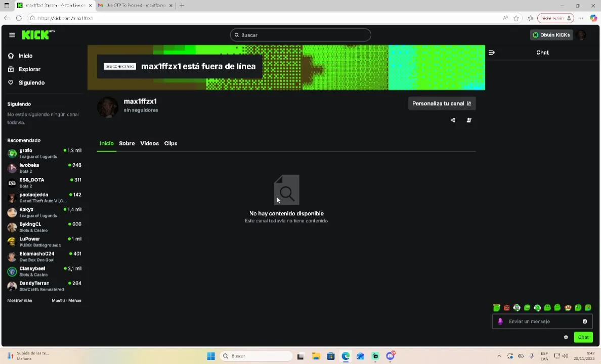
Task: Open the user avatar menu at top right
Action: pyautogui.click(x=581, y=35)
